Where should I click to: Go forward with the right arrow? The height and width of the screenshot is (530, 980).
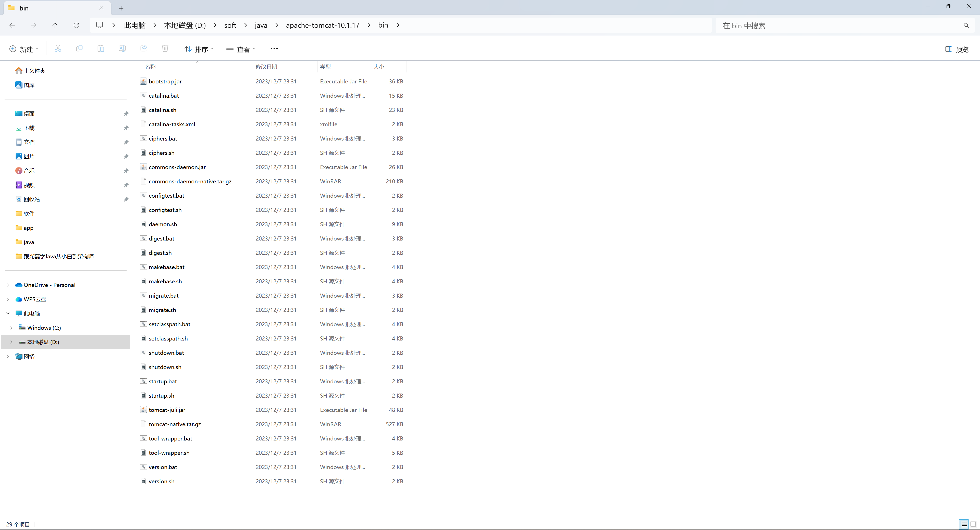[33, 25]
